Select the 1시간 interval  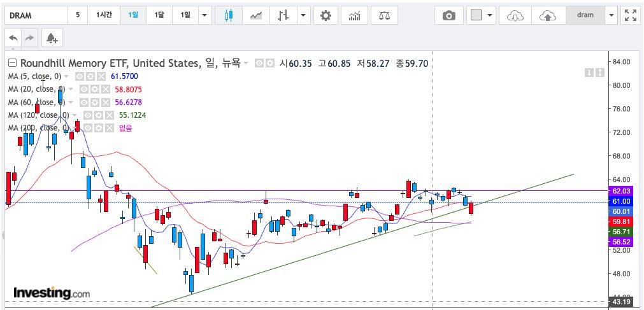pos(104,16)
